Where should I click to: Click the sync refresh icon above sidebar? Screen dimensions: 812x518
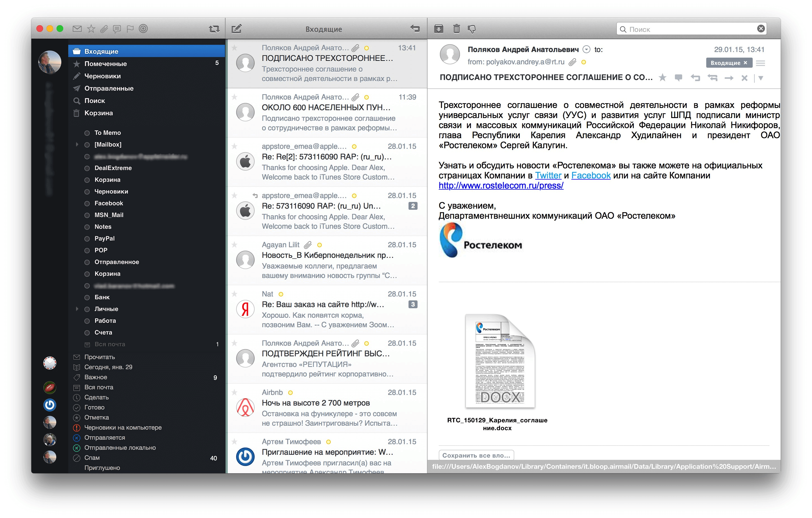pos(214,29)
